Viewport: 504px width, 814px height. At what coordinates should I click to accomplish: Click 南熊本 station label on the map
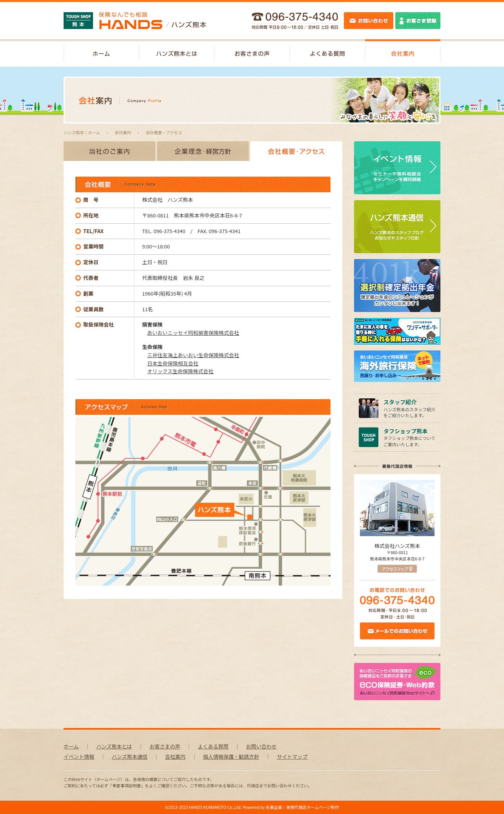257,576
